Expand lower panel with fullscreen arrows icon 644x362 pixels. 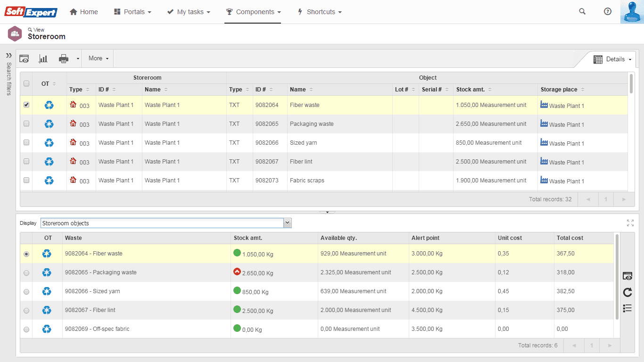point(630,223)
